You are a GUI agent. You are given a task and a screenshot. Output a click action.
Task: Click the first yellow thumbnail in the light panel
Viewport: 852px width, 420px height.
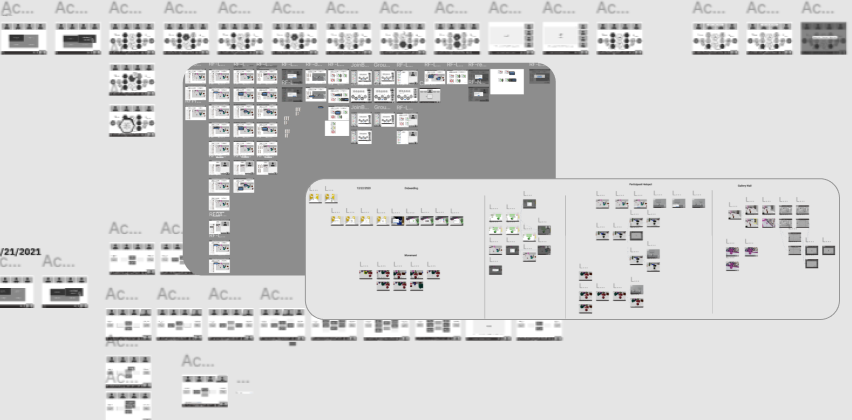pos(315,198)
